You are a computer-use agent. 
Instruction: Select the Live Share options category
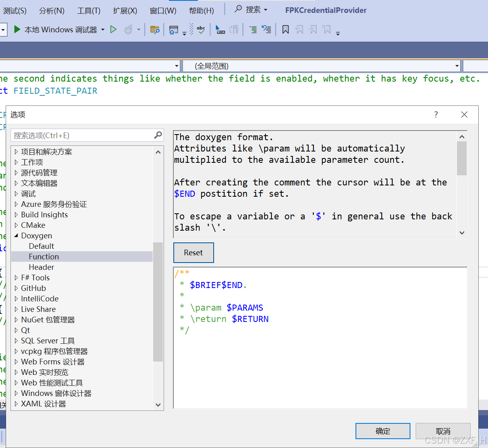click(38, 309)
